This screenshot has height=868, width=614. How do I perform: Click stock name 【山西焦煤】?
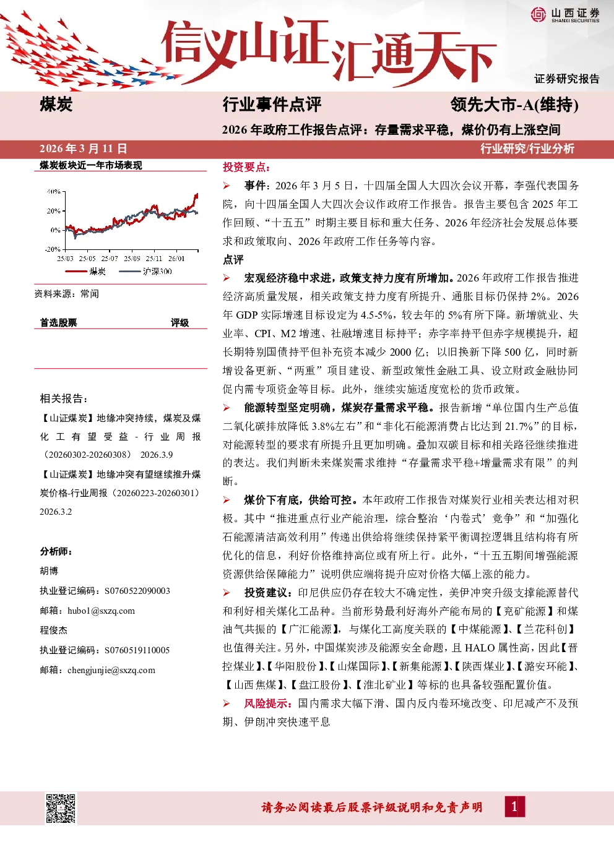[255, 685]
